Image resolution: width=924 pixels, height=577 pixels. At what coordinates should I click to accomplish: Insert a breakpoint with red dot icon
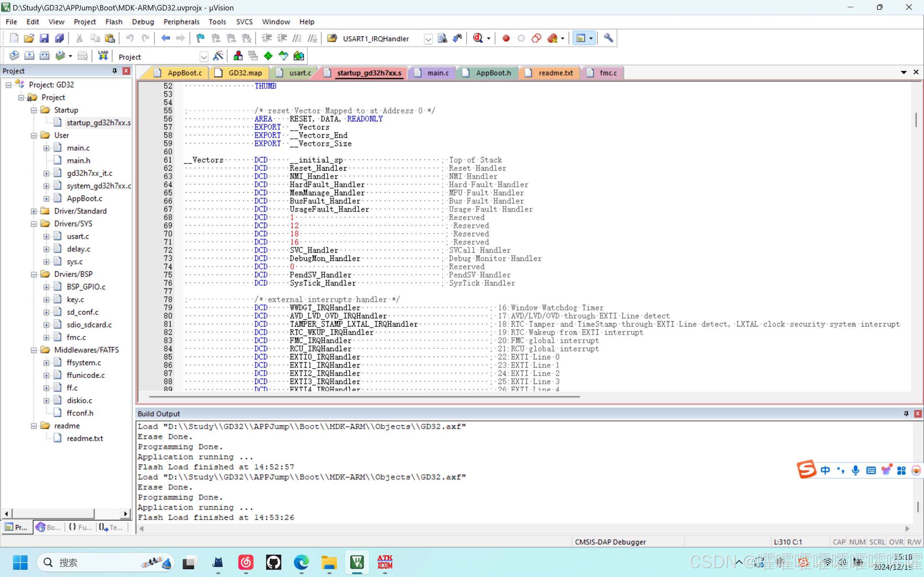(x=506, y=38)
